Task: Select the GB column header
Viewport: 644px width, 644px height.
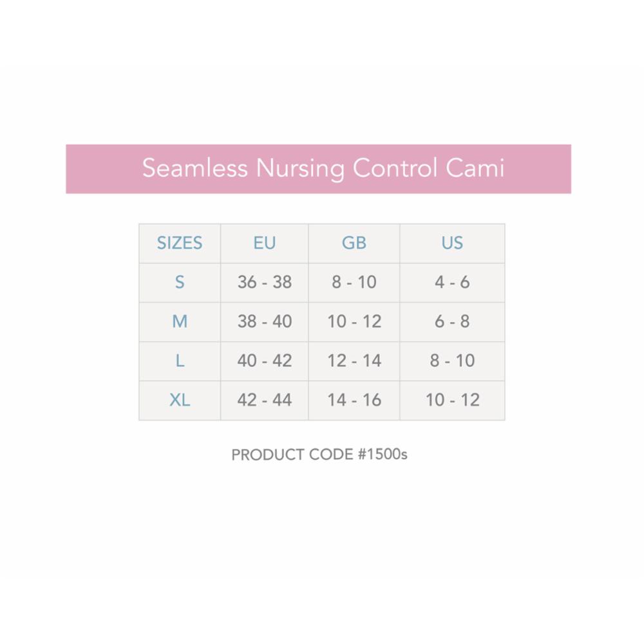Action: click(354, 243)
